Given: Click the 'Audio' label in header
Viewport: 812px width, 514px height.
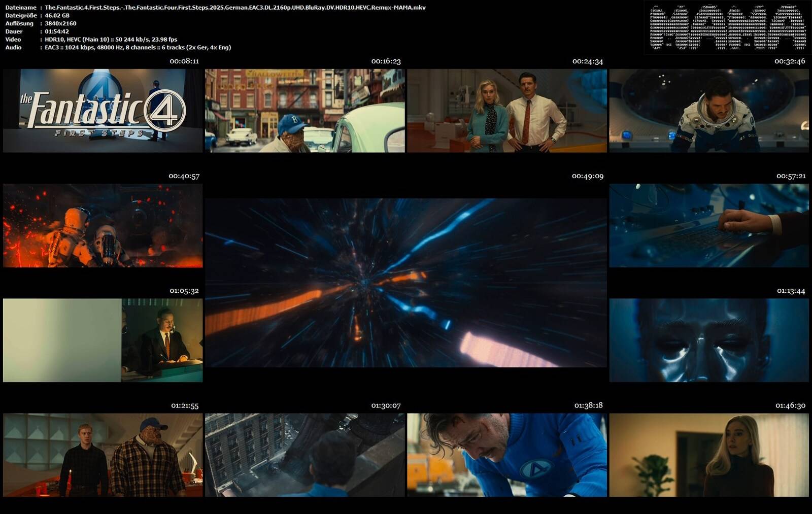Looking at the screenshot, I should click(13, 47).
